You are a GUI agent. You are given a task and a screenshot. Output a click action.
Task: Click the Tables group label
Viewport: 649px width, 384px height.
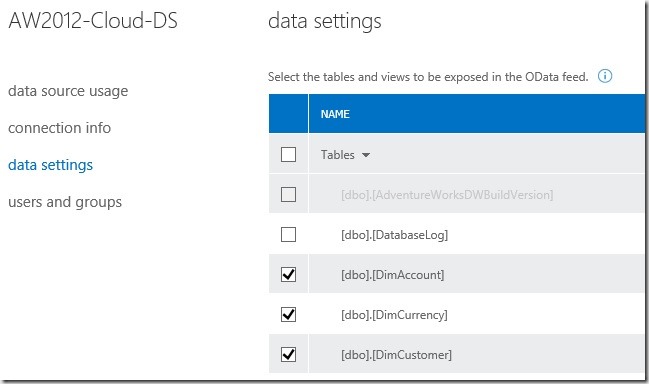[x=338, y=155]
